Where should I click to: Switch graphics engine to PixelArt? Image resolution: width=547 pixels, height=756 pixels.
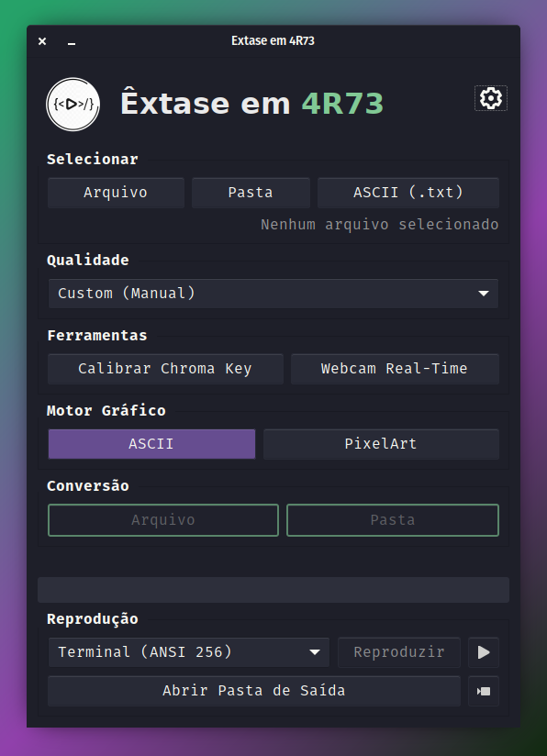(x=381, y=443)
